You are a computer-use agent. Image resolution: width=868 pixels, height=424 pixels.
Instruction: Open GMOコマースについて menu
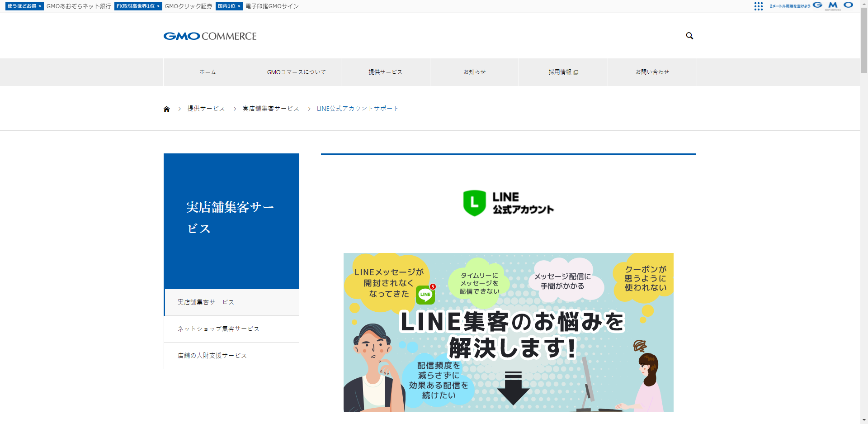[x=297, y=72]
